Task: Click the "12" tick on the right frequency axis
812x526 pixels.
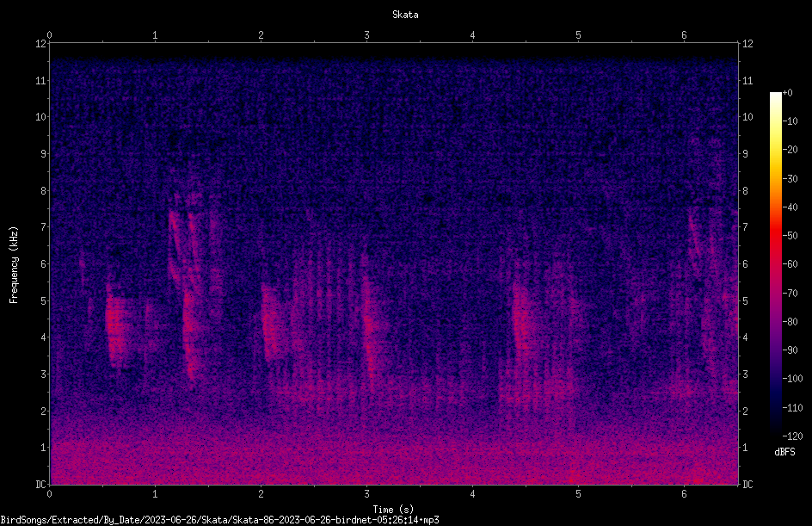Action: (x=747, y=44)
